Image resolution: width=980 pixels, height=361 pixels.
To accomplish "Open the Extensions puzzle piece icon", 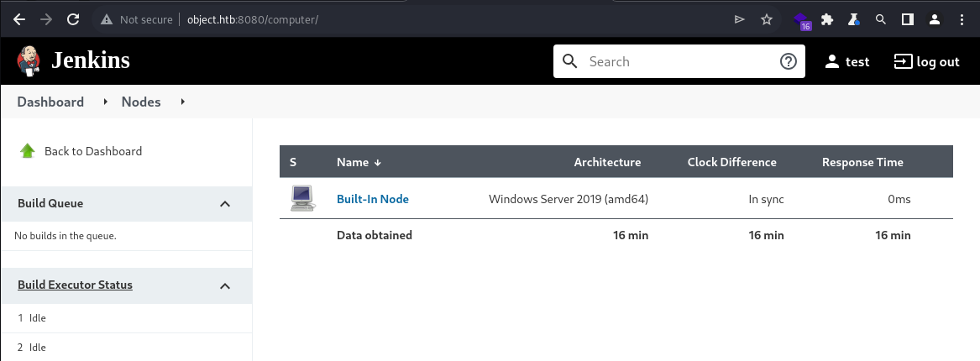I will 827,19.
